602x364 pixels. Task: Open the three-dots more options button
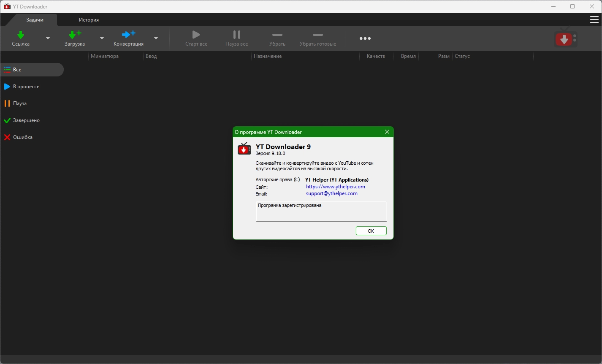tap(365, 38)
